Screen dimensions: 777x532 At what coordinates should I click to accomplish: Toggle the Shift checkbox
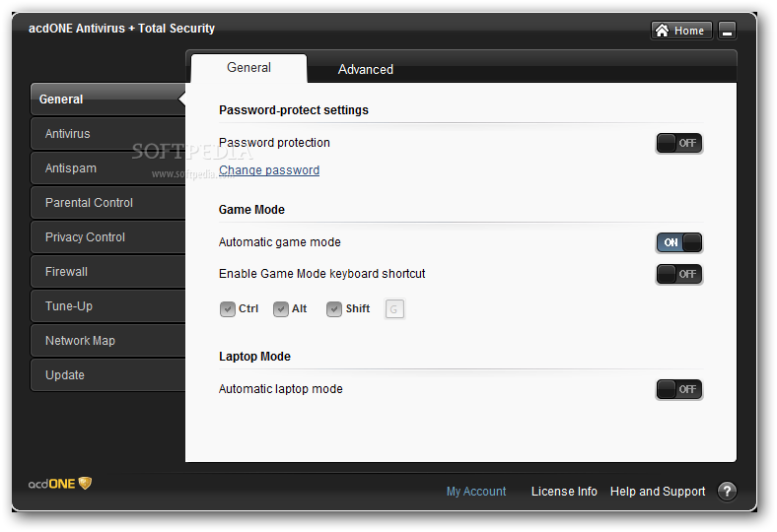pos(334,309)
